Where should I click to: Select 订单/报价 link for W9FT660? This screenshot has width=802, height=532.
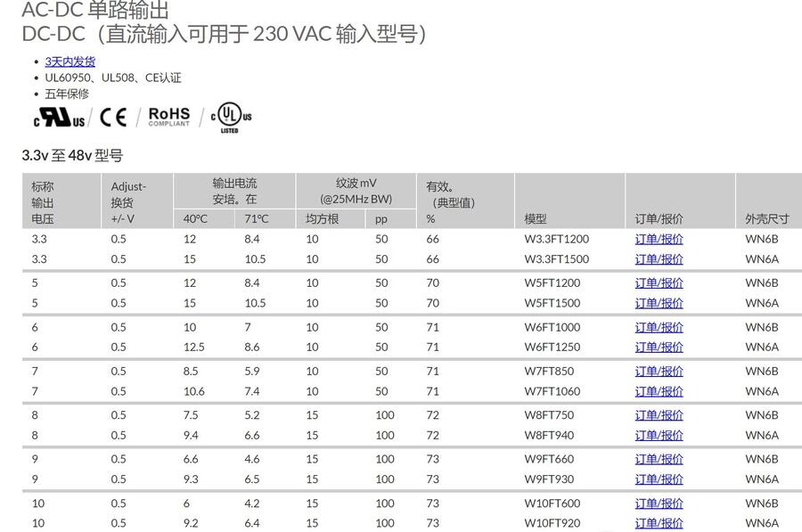tap(659, 460)
